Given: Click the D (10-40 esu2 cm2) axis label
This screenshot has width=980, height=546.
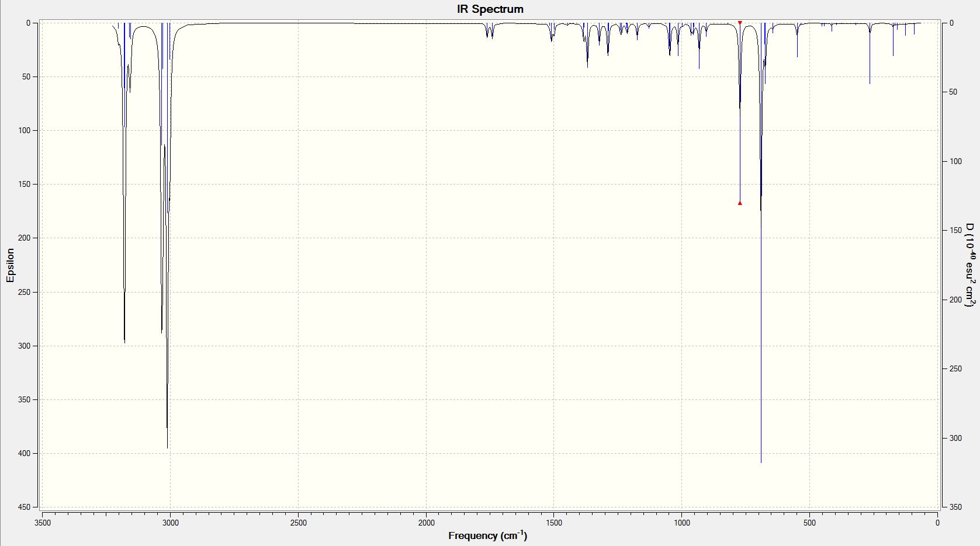Looking at the screenshot, I should click(970, 265).
